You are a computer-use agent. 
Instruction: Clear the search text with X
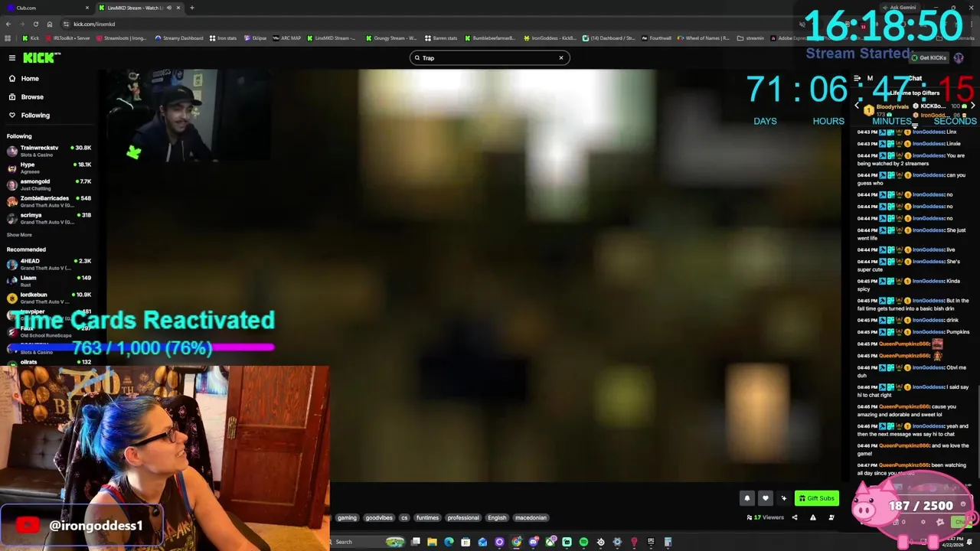tap(560, 58)
